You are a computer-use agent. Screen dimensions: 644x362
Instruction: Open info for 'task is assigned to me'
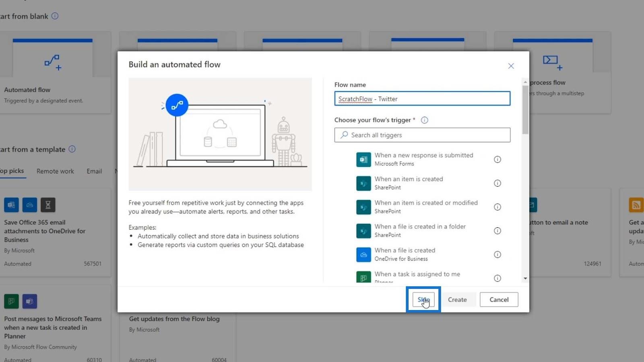(x=497, y=278)
